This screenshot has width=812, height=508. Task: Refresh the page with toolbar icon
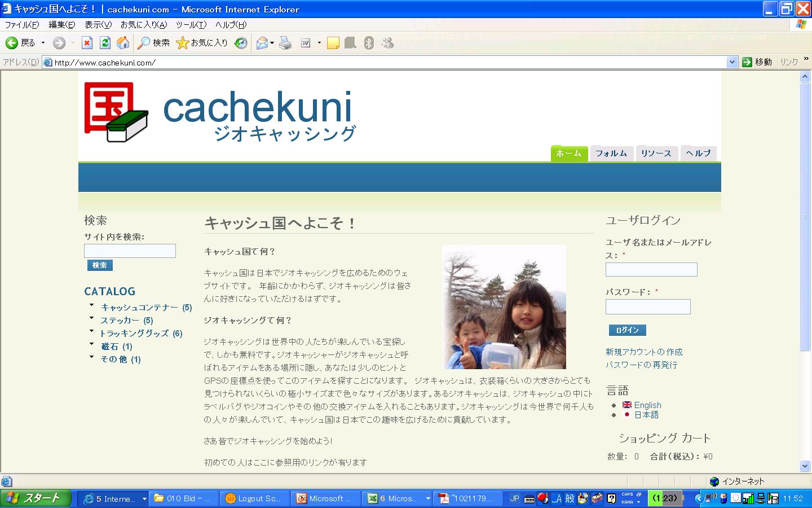coord(105,43)
